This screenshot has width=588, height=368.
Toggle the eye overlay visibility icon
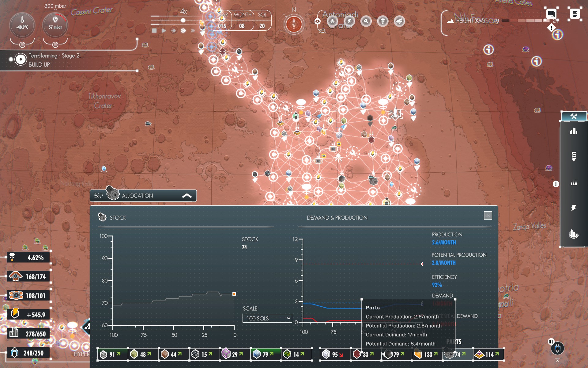[318, 21]
